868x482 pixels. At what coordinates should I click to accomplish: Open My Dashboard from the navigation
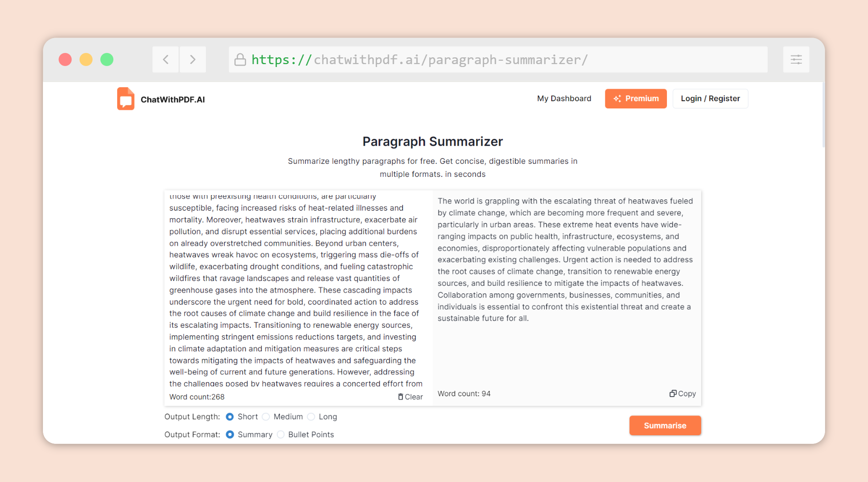pos(564,98)
